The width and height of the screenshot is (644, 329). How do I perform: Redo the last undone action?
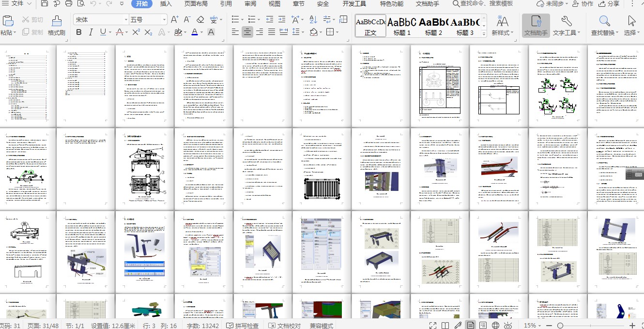coord(110,4)
